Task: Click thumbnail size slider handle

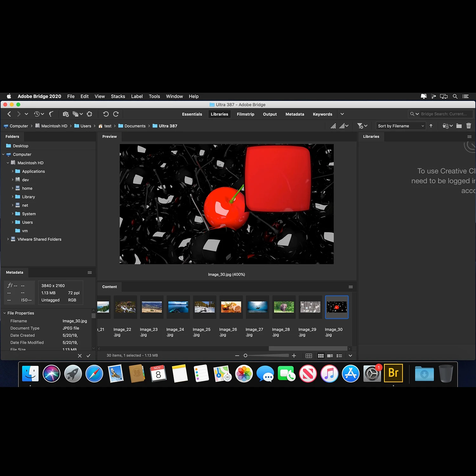Action: point(245,356)
